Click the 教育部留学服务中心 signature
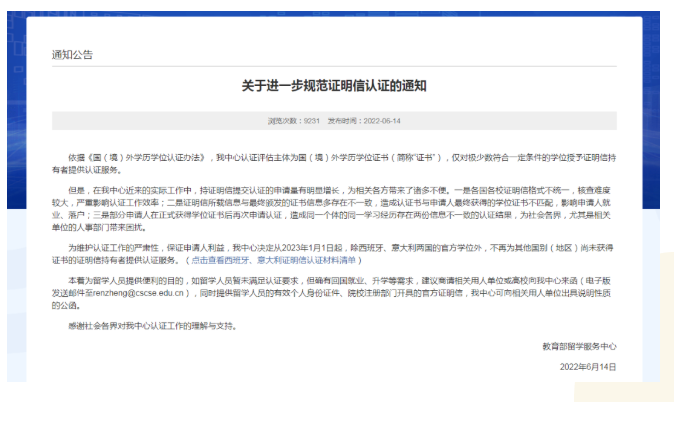The image size is (675, 428). (x=579, y=346)
